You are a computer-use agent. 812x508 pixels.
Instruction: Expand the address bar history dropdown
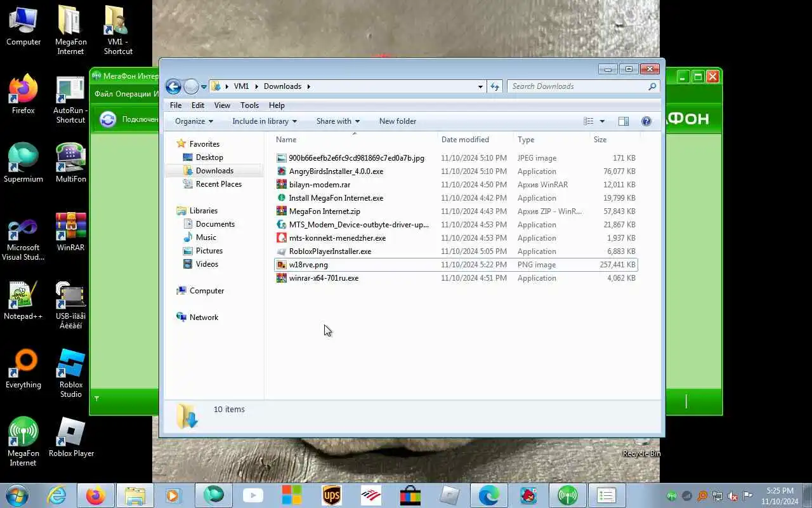[x=480, y=86]
